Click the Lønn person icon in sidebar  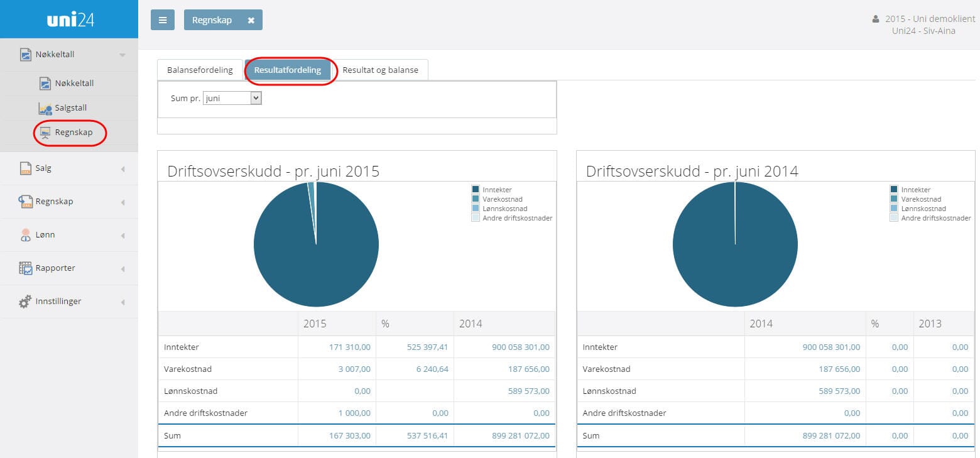click(x=25, y=235)
